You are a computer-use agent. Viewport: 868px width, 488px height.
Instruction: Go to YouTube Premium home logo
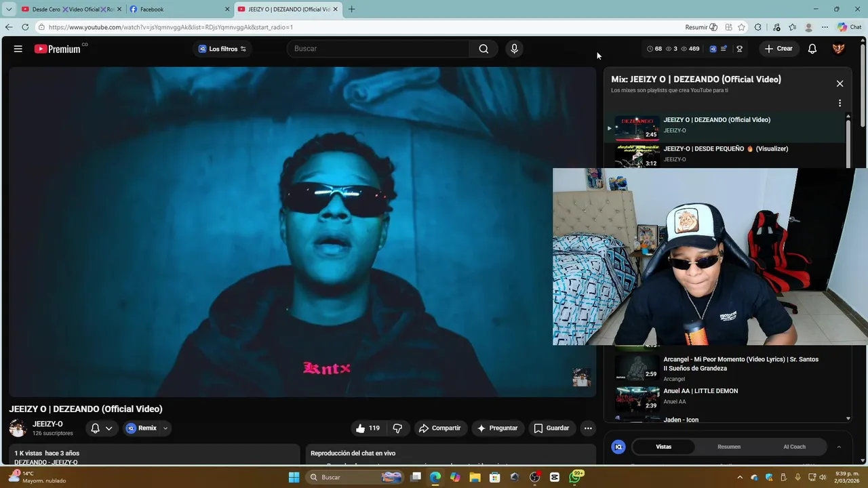pyautogui.click(x=58, y=49)
